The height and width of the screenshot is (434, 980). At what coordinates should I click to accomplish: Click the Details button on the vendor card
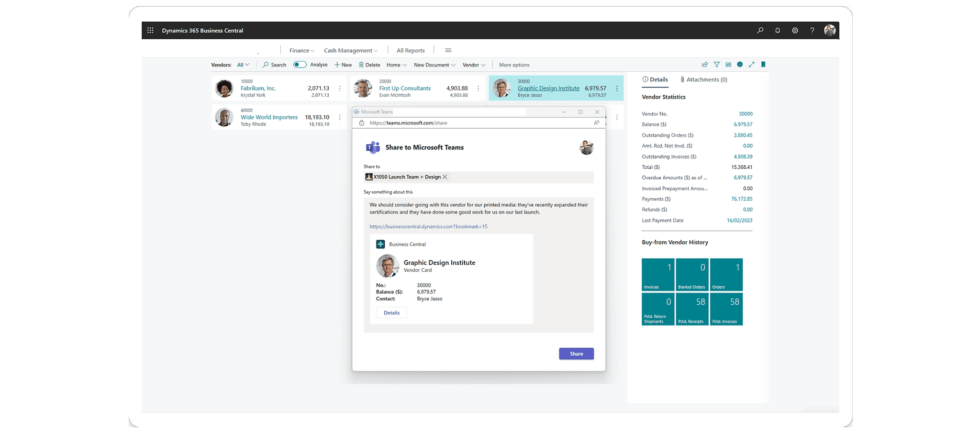click(391, 313)
